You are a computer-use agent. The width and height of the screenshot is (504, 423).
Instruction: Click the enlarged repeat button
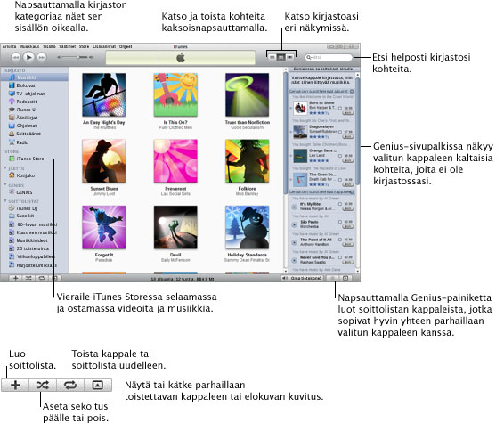coord(70,385)
